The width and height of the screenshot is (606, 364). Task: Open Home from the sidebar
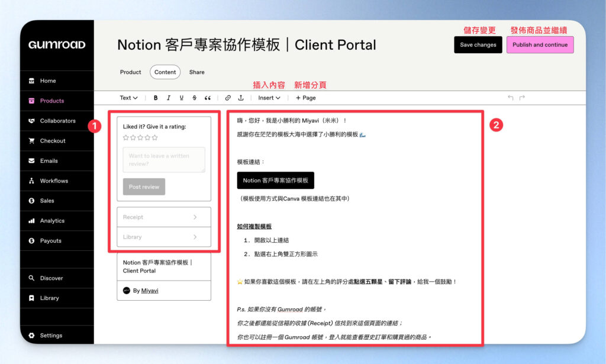pyautogui.click(x=57, y=80)
